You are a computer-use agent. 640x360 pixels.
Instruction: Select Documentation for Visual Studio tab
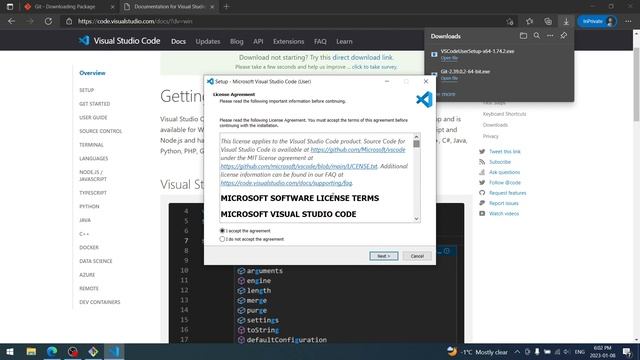169,7
